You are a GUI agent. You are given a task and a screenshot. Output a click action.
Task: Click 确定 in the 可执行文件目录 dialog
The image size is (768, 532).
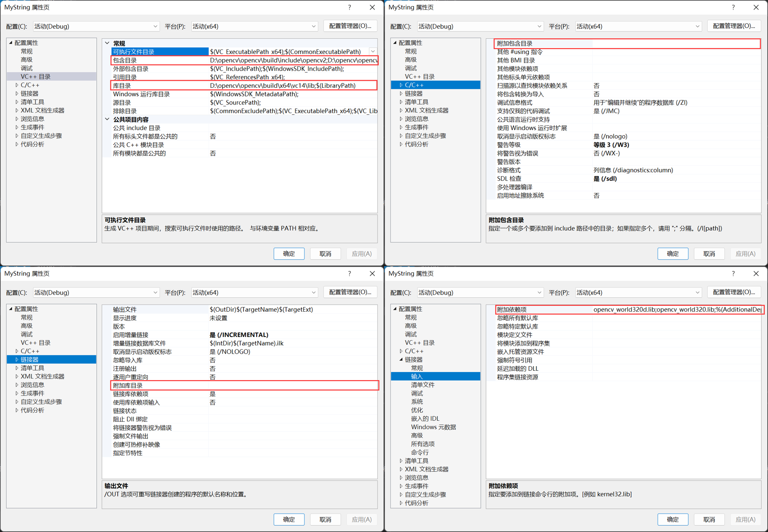click(x=289, y=254)
